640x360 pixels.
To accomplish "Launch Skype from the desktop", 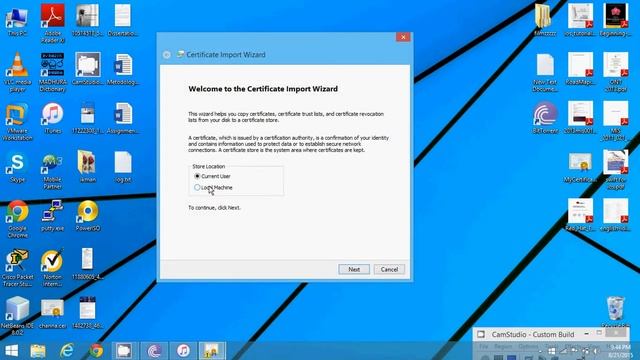I will [17, 167].
